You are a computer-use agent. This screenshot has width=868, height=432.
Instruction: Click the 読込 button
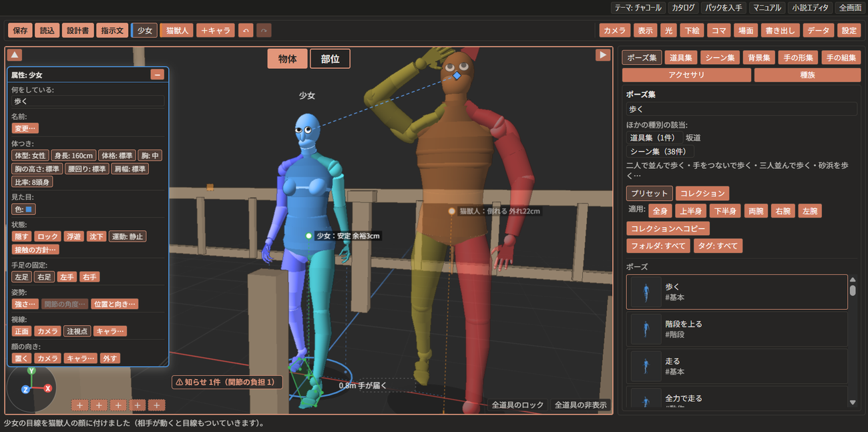click(47, 30)
